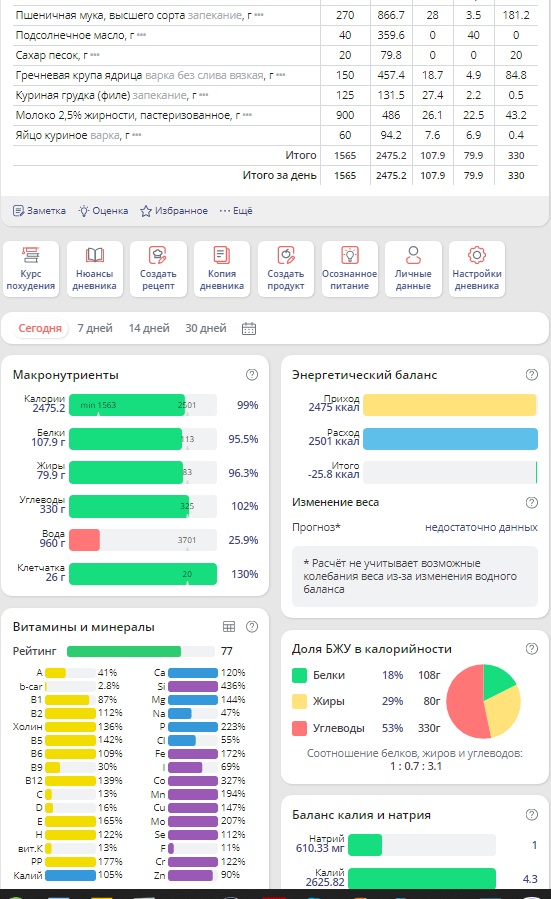The height and width of the screenshot is (899, 551).
Task: Click Куриная грудка (филе) name
Action: click(x=73, y=96)
